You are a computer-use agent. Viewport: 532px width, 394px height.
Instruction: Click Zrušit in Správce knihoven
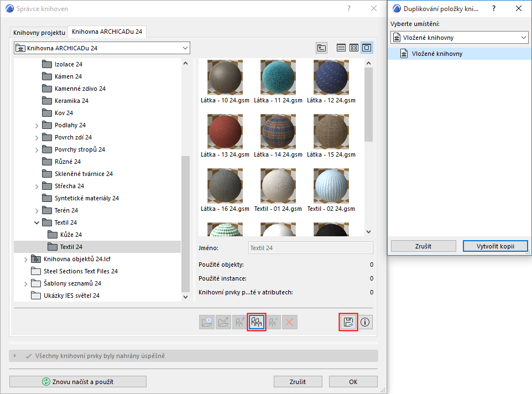click(298, 381)
